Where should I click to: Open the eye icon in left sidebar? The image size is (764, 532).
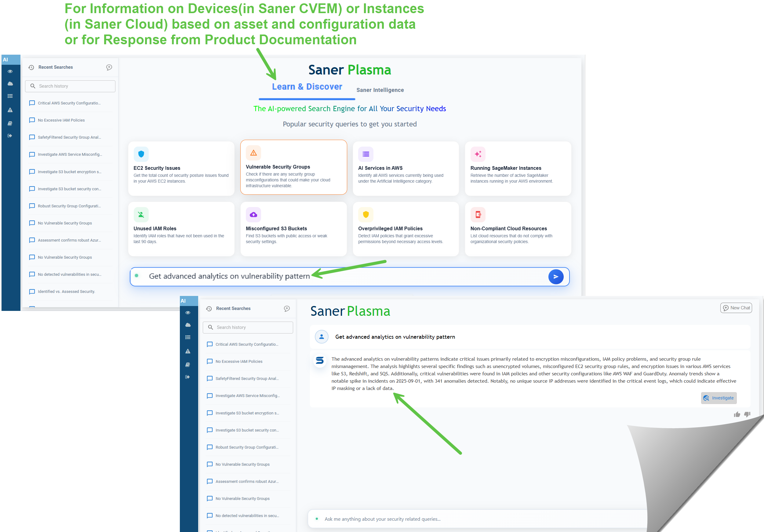(x=10, y=71)
